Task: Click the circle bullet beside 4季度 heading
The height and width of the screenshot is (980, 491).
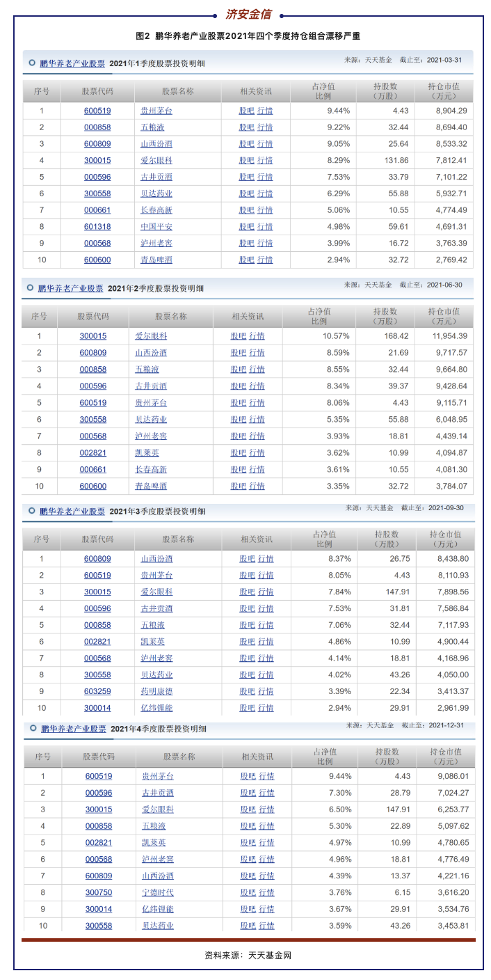Action: pos(33,728)
